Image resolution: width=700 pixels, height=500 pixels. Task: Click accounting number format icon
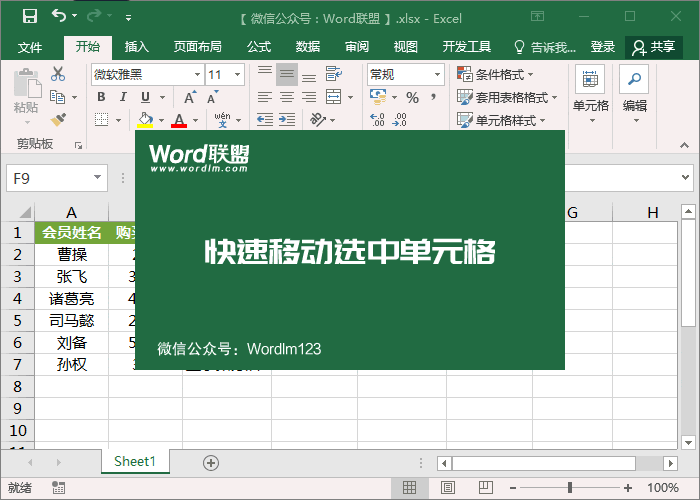point(378,97)
